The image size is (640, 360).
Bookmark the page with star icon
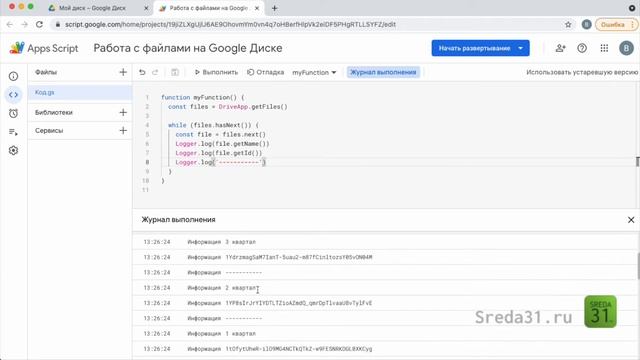[x=568, y=24]
